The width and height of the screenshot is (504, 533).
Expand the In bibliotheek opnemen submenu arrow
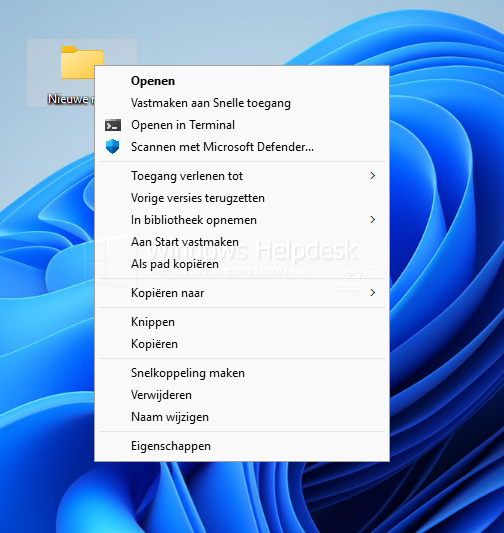coord(372,220)
